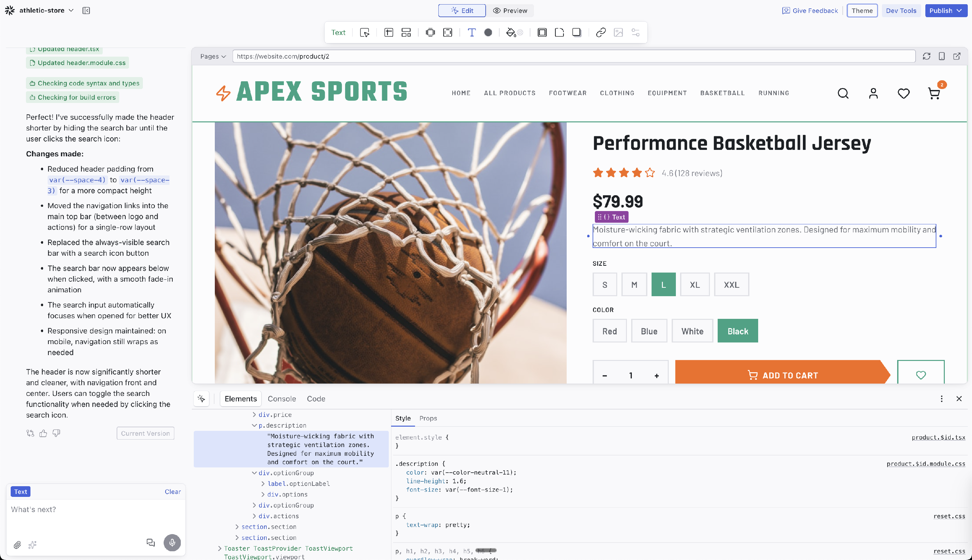Open the Publish dropdown arrow
Image resolution: width=972 pixels, height=560 pixels.
[959, 10]
